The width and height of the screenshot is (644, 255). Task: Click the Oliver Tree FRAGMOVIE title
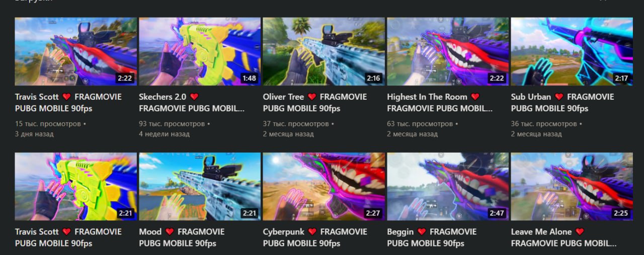click(x=315, y=102)
